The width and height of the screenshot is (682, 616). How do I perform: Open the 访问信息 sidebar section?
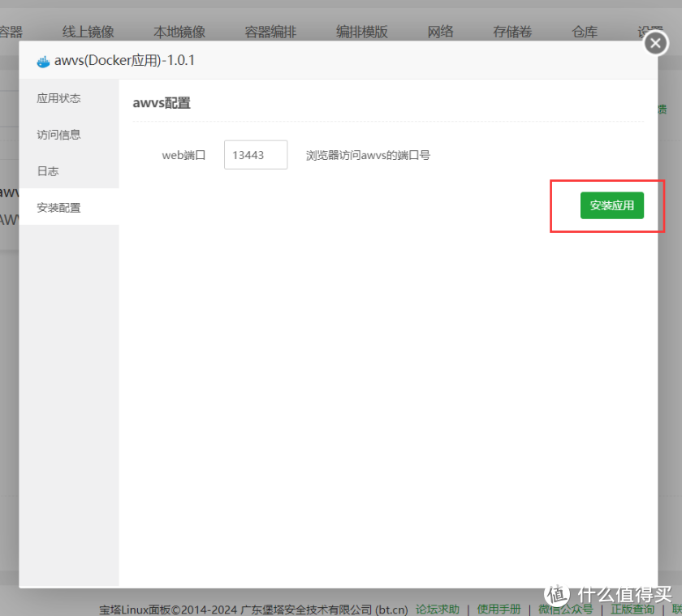pyautogui.click(x=58, y=134)
